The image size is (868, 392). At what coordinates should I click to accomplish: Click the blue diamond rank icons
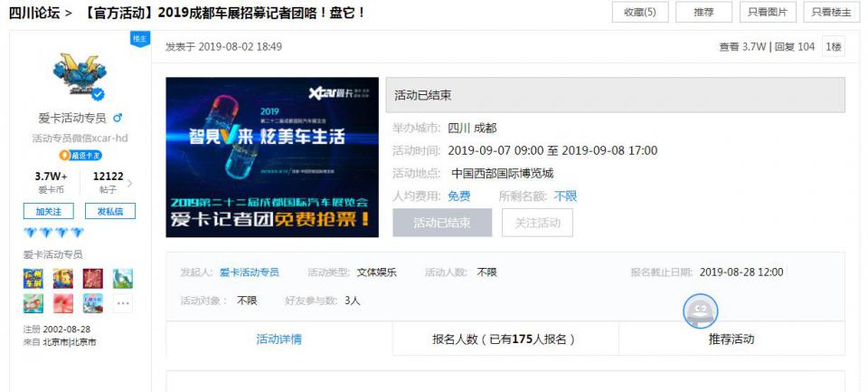pos(53,232)
